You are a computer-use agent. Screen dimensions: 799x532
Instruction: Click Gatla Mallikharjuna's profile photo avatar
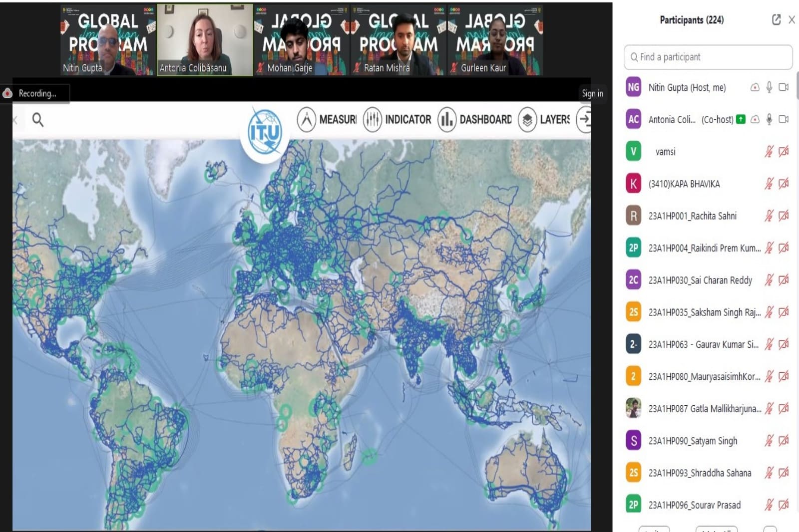click(633, 408)
